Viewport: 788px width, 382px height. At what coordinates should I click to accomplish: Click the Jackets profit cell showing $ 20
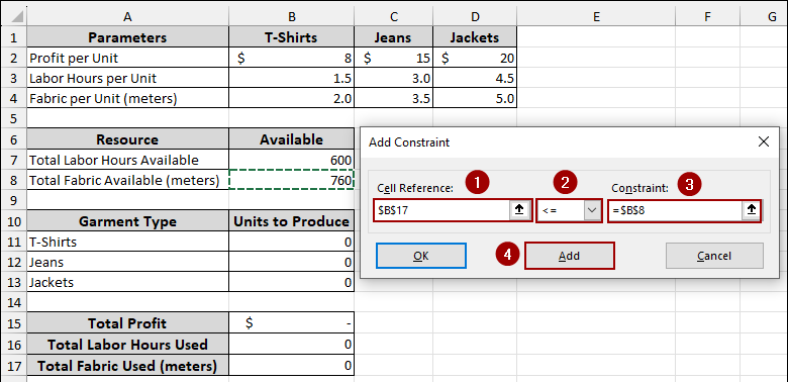pyautogui.click(x=474, y=58)
